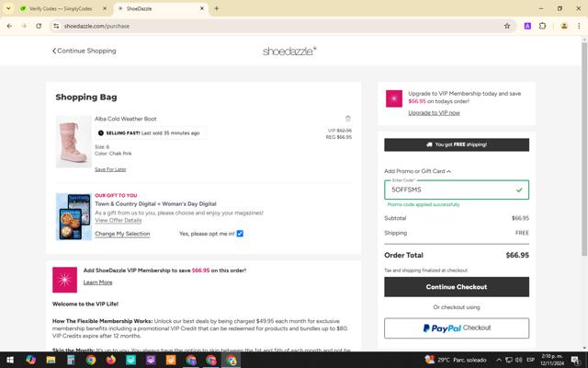Open the weather widget showing 29°C
This screenshot has width=588, height=368.
coord(456,360)
